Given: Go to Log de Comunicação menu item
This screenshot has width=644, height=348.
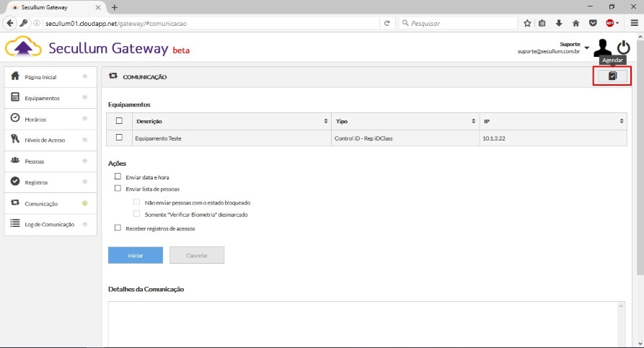Looking at the screenshot, I should click(x=49, y=225).
